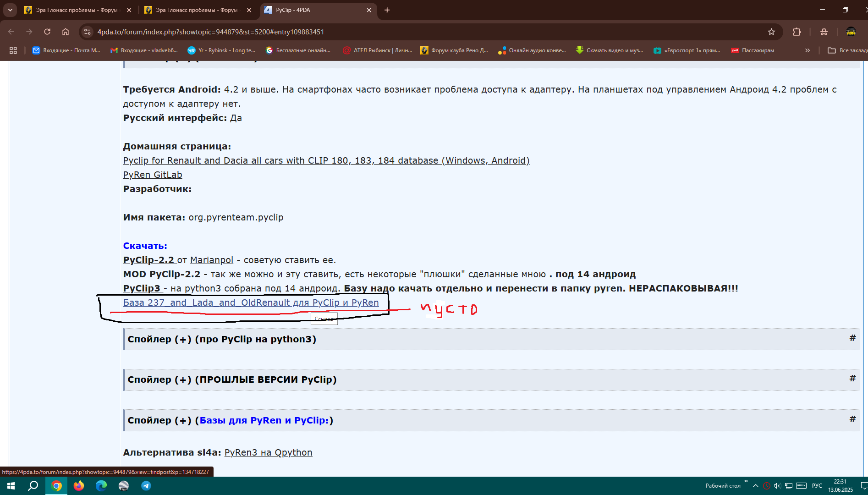Open Евроспорт 1 bookmark

[687, 50]
